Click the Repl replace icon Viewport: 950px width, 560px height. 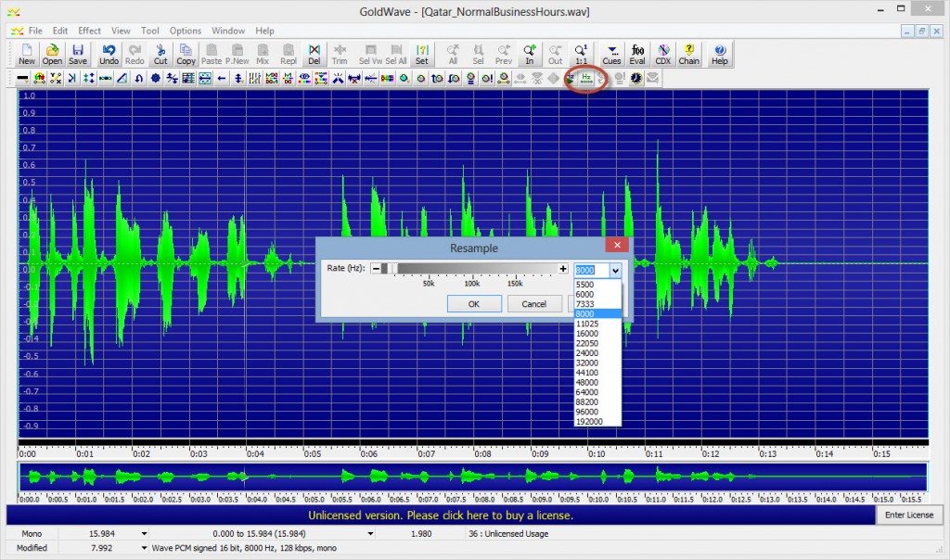[289, 54]
